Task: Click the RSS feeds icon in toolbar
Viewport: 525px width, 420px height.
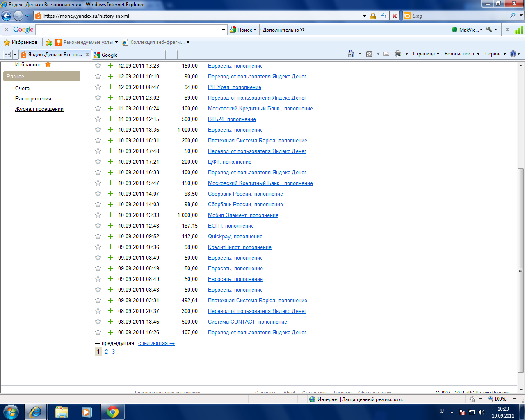Action: [369, 54]
